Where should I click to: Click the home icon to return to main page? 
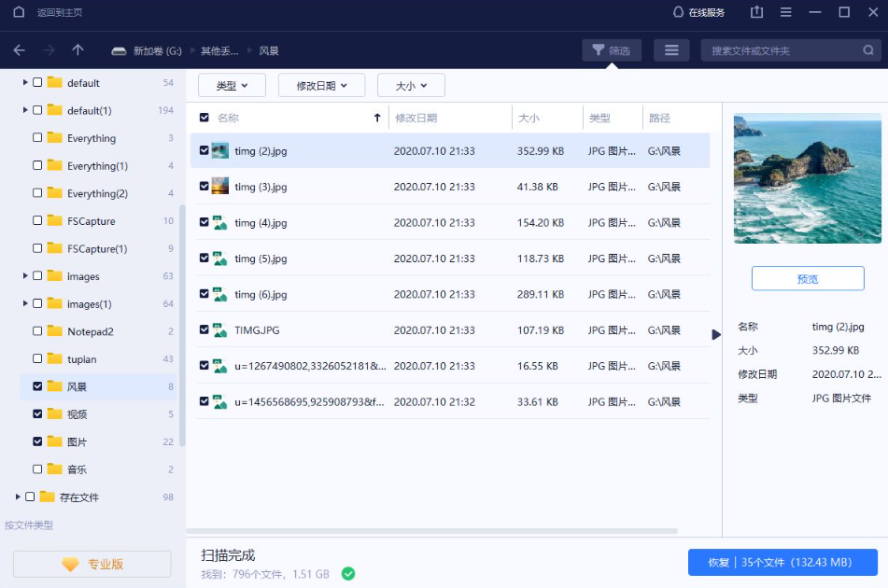pyautogui.click(x=19, y=12)
